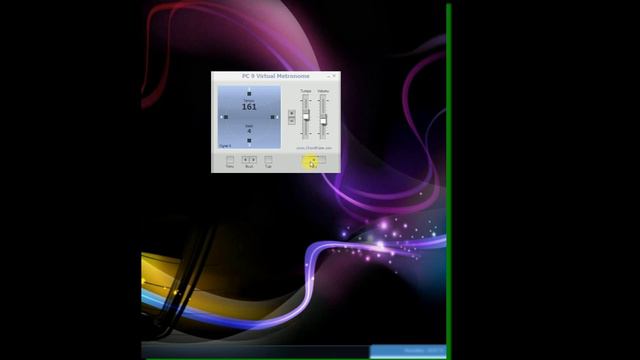Click the beat count value 4
Viewport: 640px width, 360px height.
pyautogui.click(x=249, y=131)
